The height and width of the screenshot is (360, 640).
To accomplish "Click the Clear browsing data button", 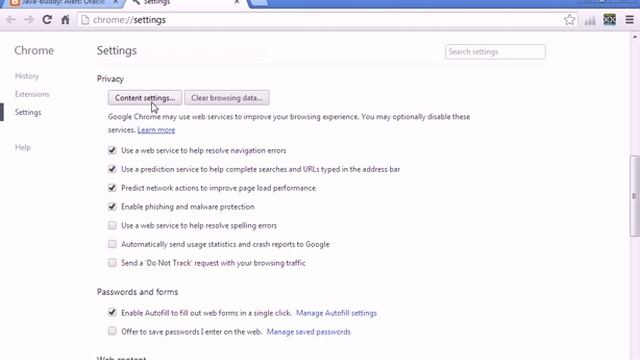I will pos(227,98).
